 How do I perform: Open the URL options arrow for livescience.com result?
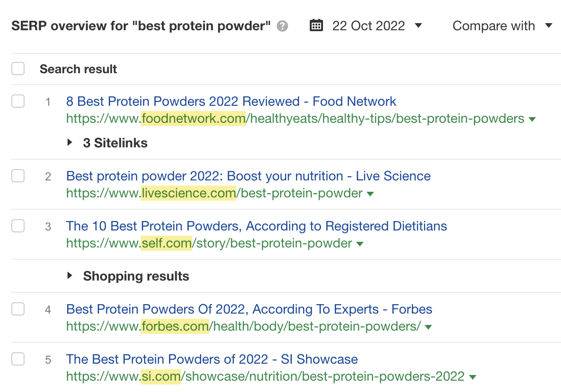coord(370,193)
